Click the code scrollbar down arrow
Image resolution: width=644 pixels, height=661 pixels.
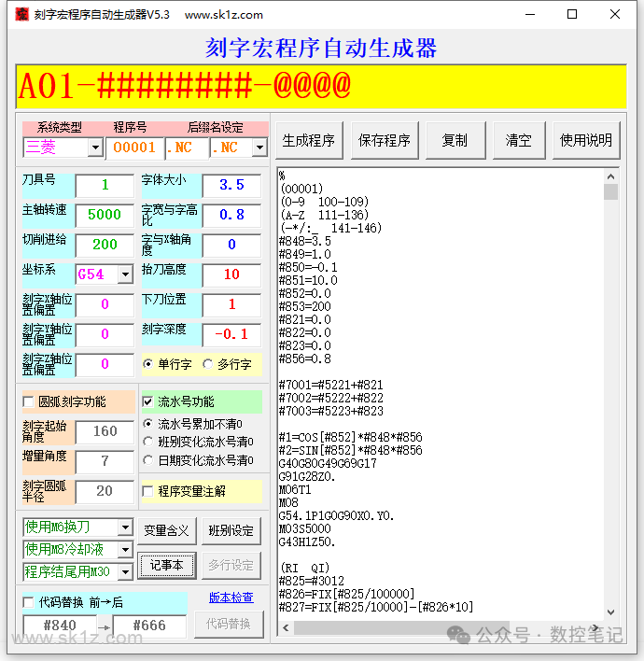(610, 612)
